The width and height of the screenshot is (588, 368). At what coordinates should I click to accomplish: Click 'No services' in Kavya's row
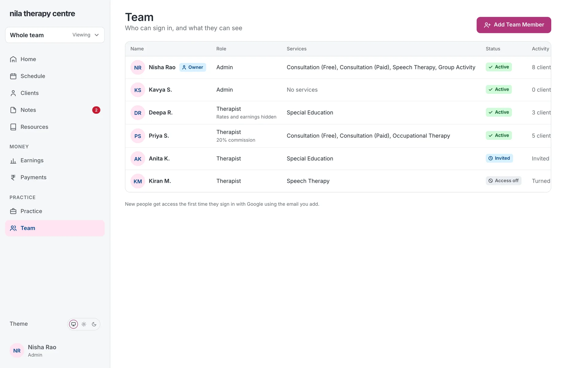pos(302,90)
